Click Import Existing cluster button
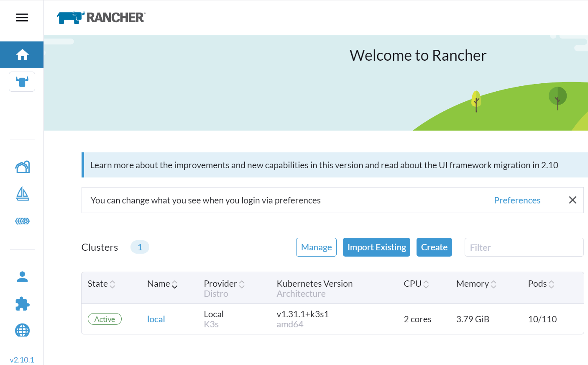Image resolution: width=588 pixels, height=365 pixels. point(376,247)
